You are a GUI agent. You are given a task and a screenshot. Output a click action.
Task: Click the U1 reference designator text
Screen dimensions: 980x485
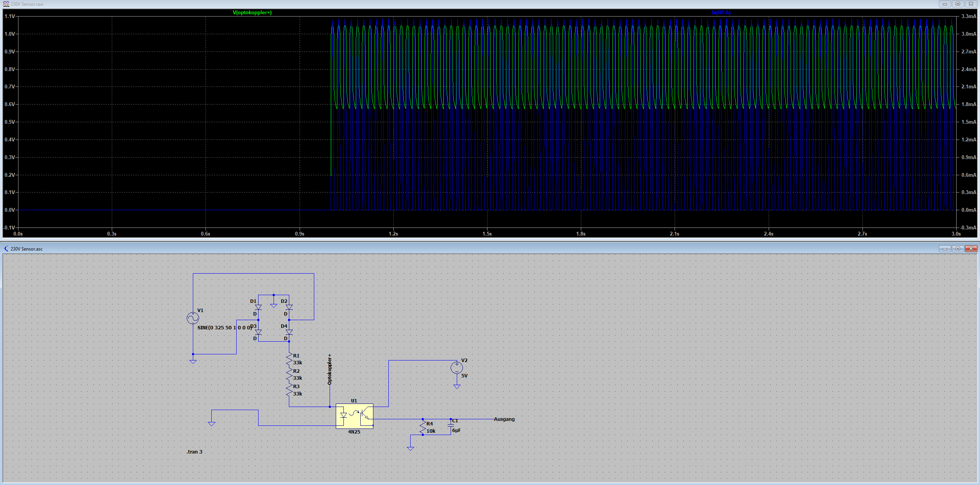click(354, 400)
